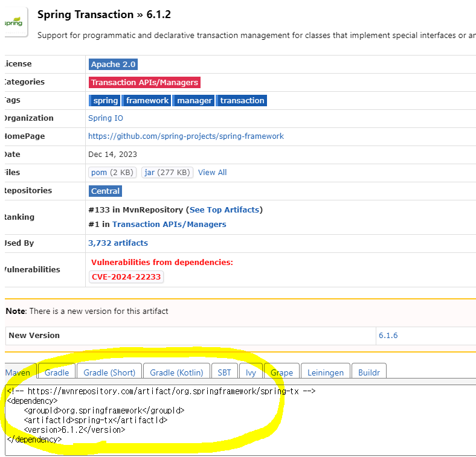Open See Top Artifacts link
476x457 pixels.
point(224,210)
